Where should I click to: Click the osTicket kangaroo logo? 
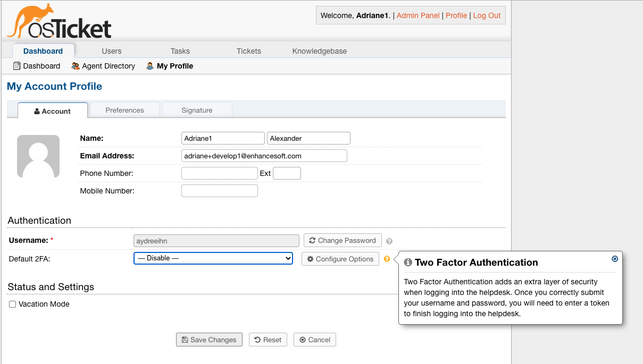point(59,21)
